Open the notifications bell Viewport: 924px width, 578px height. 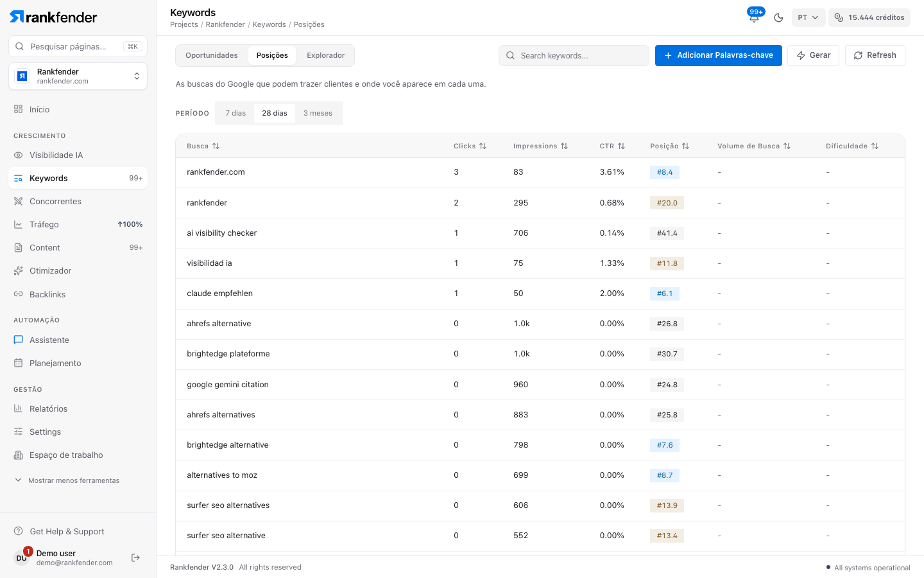pyautogui.click(x=755, y=17)
